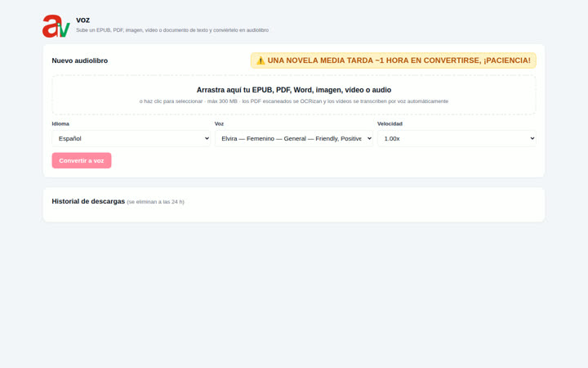Click the chevron arrow of the Velocidad select
The width and height of the screenshot is (588, 368).
click(532, 138)
